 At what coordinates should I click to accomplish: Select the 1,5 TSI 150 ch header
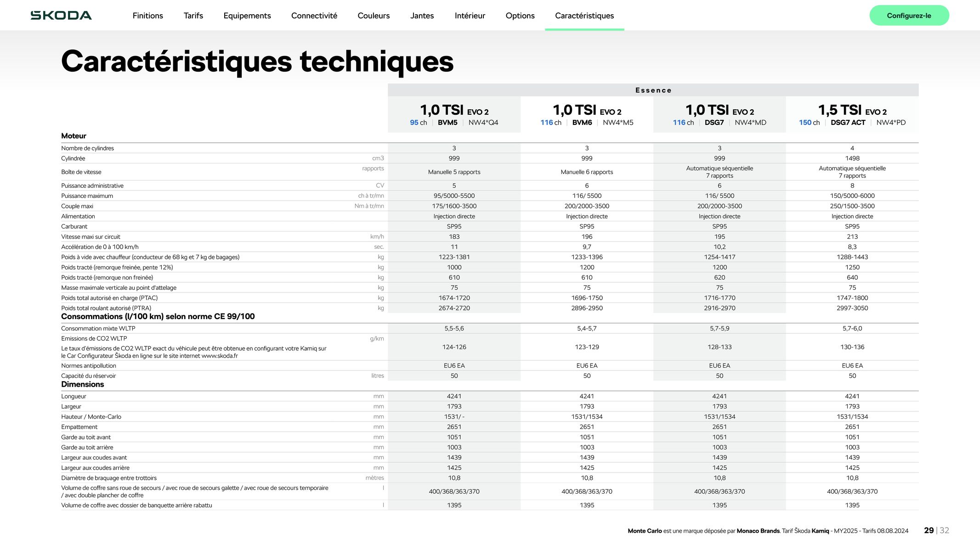pyautogui.click(x=852, y=114)
